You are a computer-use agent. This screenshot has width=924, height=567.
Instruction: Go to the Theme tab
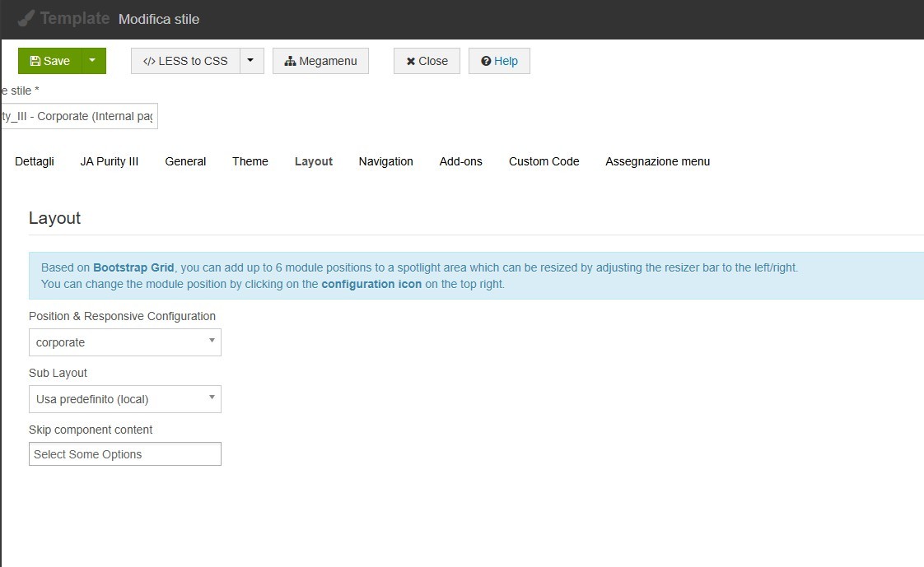[x=250, y=161]
